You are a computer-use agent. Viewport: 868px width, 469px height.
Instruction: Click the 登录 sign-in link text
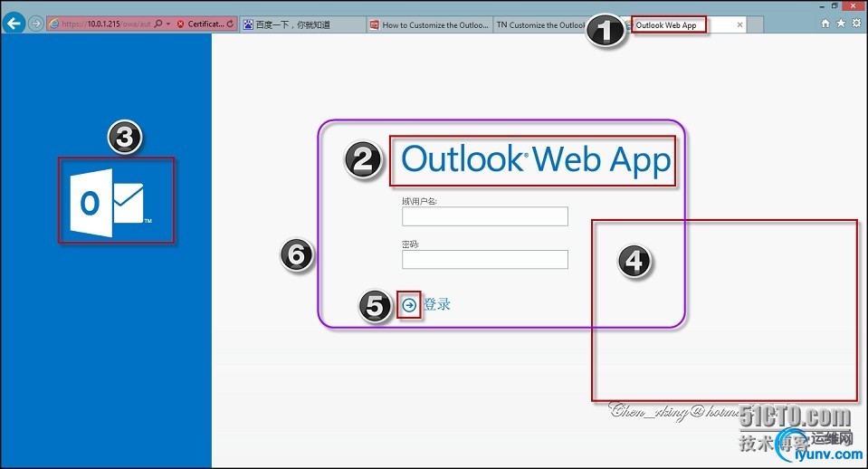tap(437, 304)
